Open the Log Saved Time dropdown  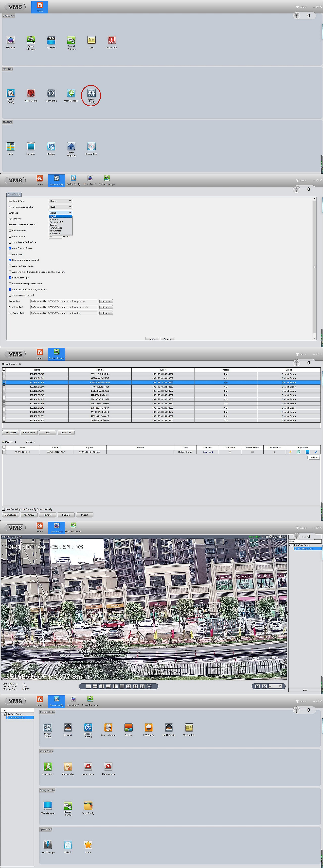[60, 201]
